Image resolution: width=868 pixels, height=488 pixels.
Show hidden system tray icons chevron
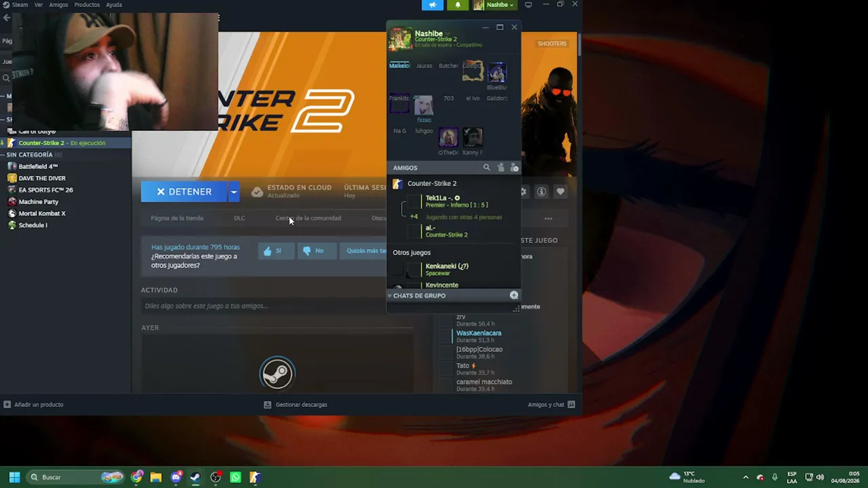(x=746, y=477)
